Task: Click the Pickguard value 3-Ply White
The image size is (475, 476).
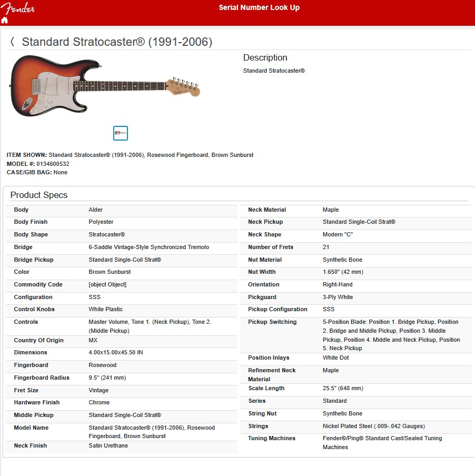Action: [x=338, y=297]
